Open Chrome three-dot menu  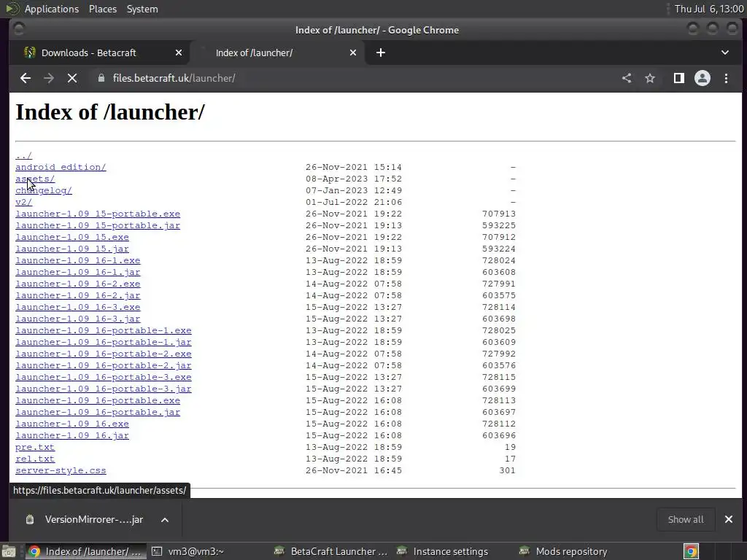[726, 78]
